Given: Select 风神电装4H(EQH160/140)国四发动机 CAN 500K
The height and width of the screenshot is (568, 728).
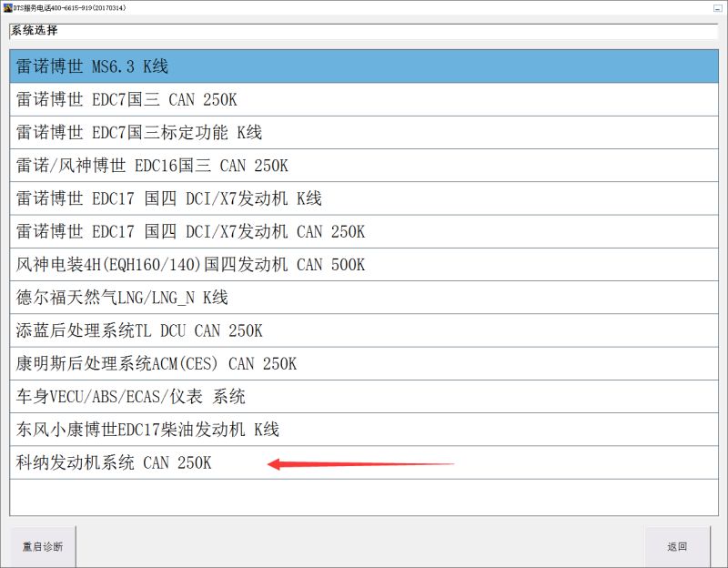Looking at the screenshot, I should pos(364,265).
